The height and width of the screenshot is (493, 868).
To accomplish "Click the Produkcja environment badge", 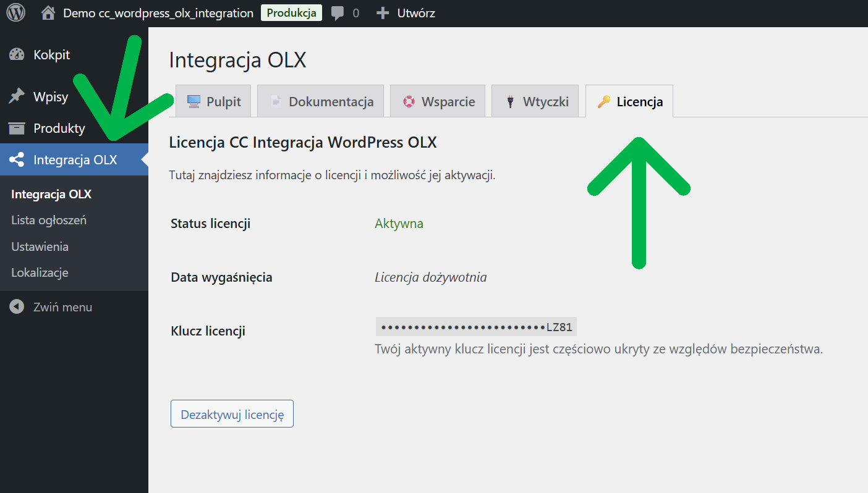I will (291, 13).
